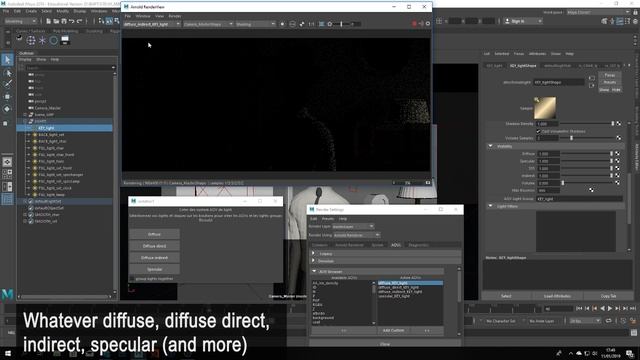Click the New Scene icon in status line
Viewport: 640px width, 360px height.
click(48, 21)
